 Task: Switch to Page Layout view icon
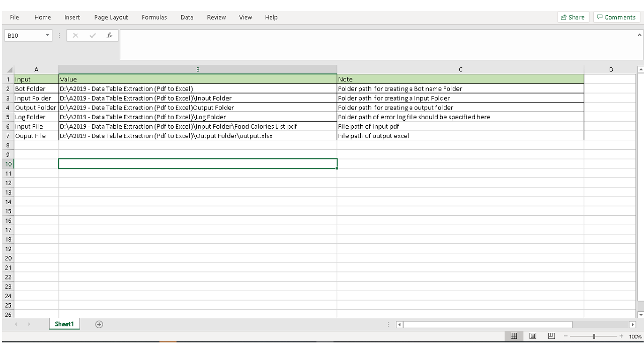pos(533,336)
